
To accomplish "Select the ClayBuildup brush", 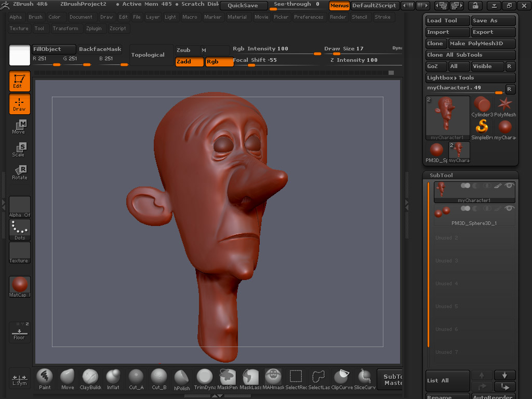I will [x=90, y=379].
